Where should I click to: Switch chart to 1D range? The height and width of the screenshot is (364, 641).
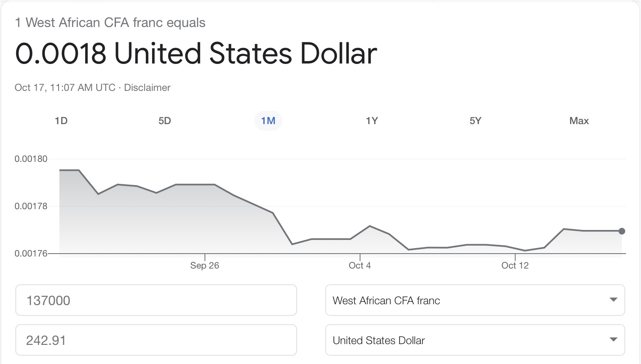[61, 121]
